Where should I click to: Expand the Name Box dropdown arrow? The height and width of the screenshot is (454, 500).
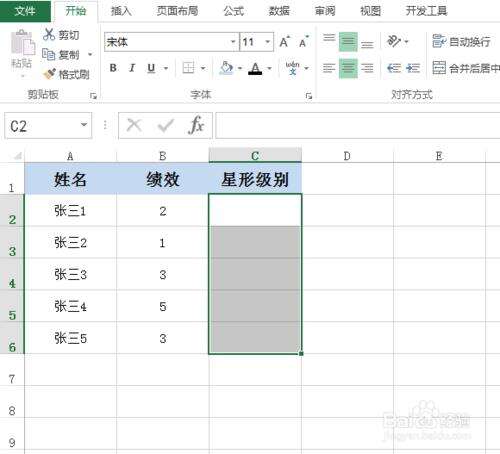click(84, 125)
